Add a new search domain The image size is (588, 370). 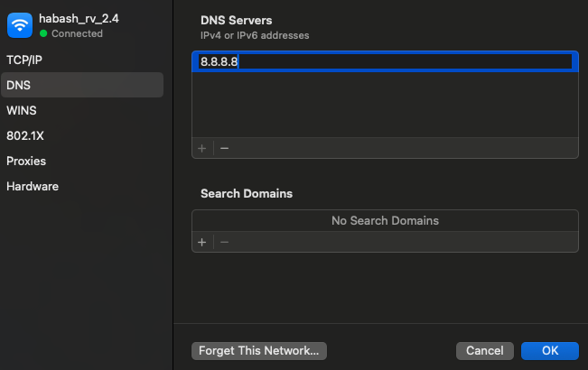point(202,242)
